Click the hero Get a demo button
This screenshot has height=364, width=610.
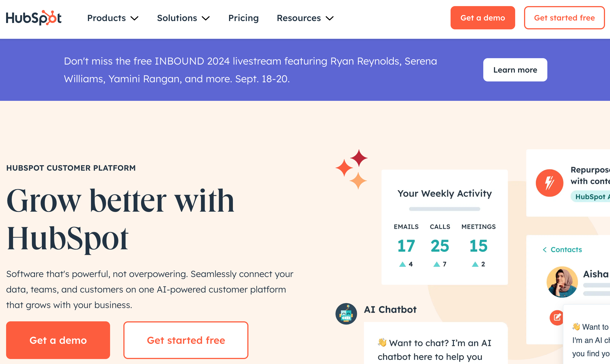tap(58, 340)
